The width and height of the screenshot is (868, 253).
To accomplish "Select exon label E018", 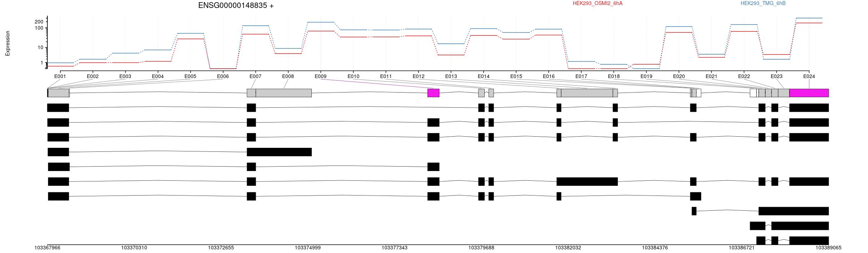I will [614, 76].
